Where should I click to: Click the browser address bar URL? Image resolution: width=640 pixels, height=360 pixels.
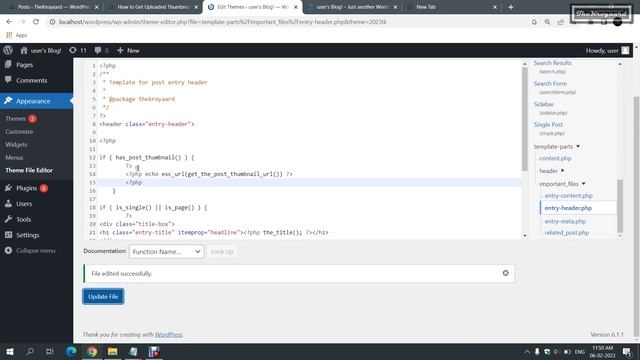pos(222,22)
